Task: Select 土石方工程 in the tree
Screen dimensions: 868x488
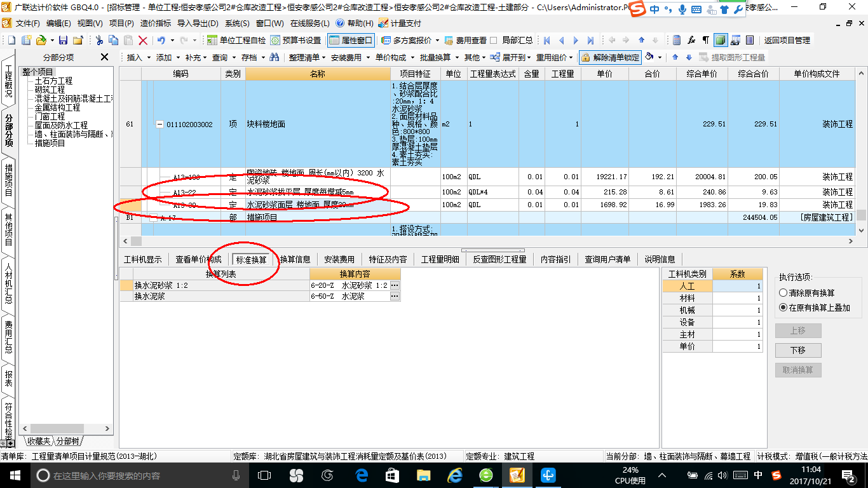Action: [x=53, y=81]
